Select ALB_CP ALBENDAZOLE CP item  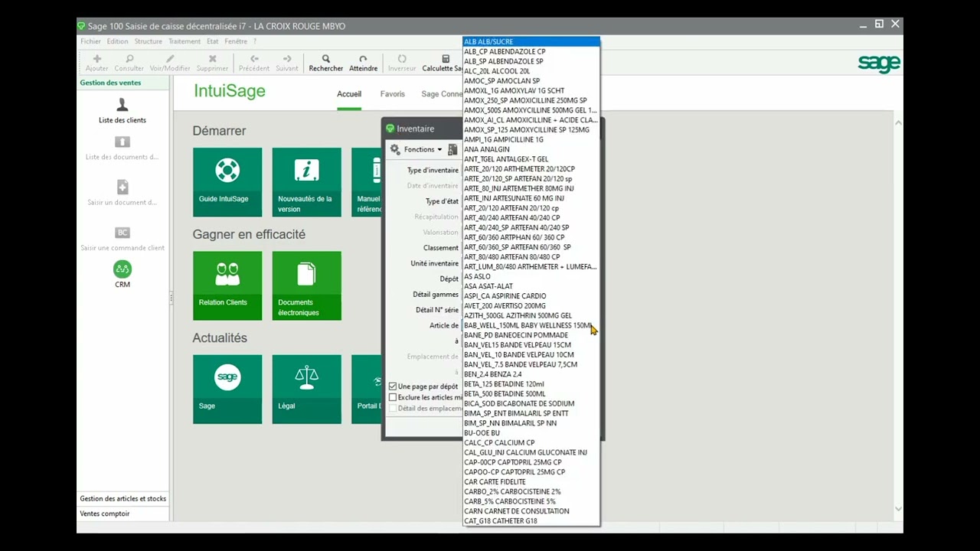tap(531, 52)
